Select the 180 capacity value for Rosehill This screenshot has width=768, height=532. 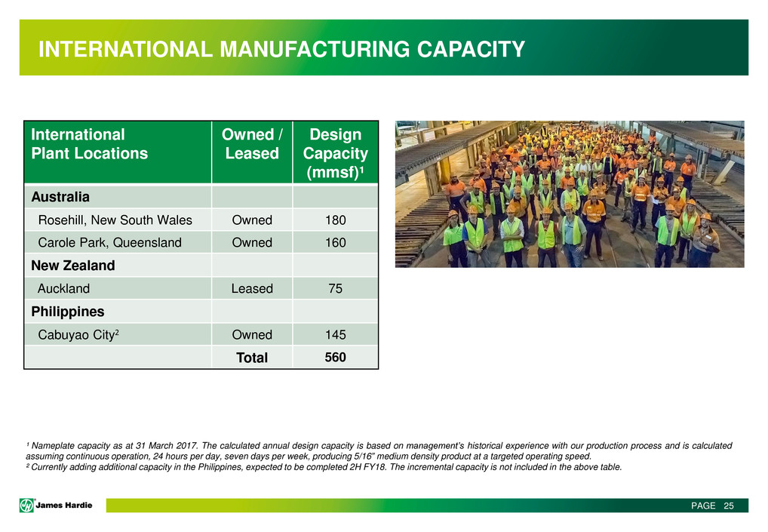[335, 220]
